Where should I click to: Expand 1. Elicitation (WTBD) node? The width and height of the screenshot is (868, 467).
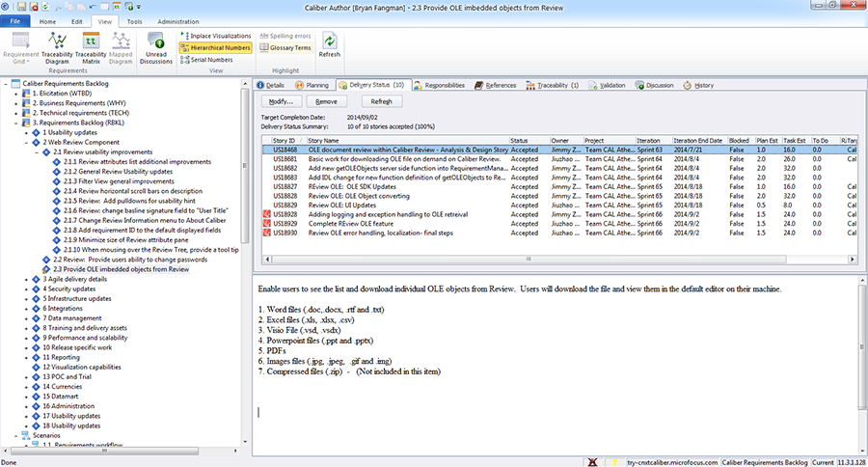16,94
